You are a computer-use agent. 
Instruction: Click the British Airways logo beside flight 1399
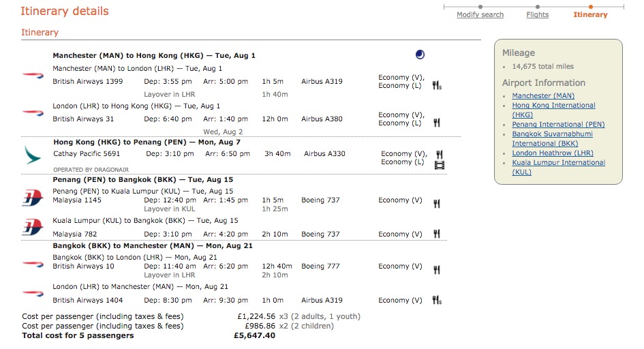[33, 75]
